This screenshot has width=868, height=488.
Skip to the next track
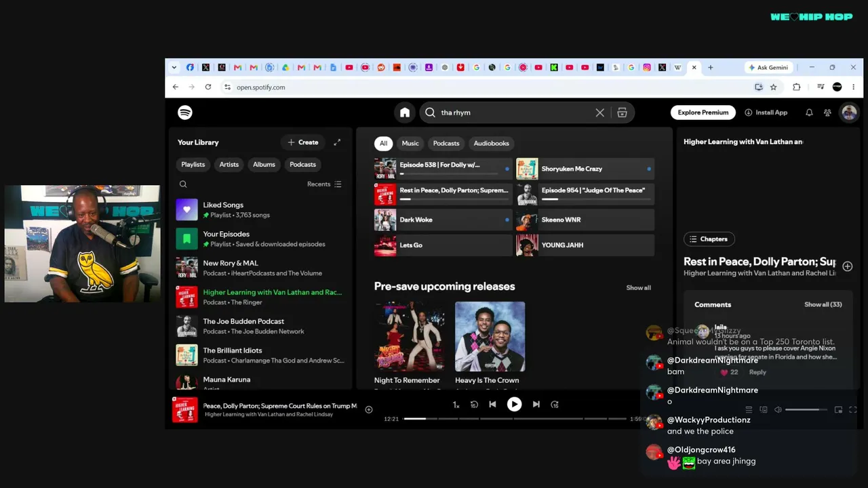(536, 405)
